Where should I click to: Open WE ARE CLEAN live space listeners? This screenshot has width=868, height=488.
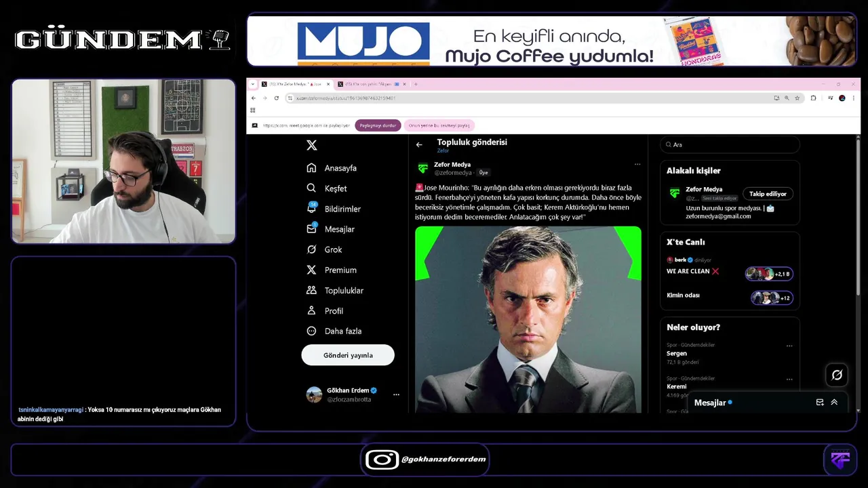[x=769, y=274]
